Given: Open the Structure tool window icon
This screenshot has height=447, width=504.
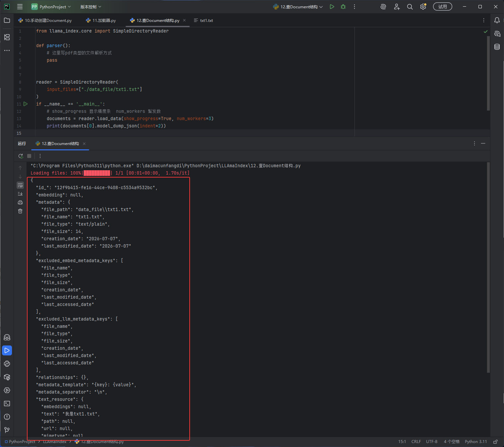Looking at the screenshot, I should [x=7, y=37].
